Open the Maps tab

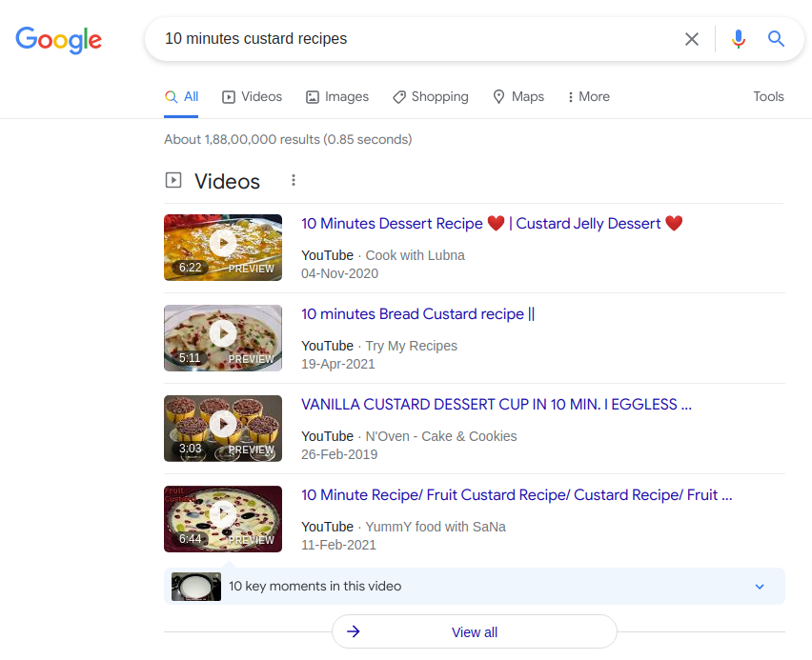click(x=518, y=97)
